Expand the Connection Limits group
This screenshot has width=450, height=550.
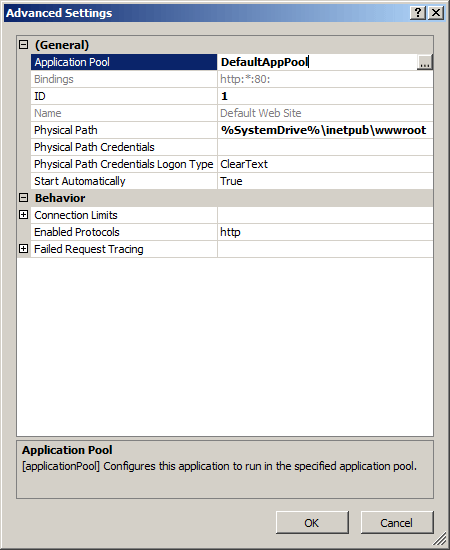pyautogui.click(x=23, y=215)
